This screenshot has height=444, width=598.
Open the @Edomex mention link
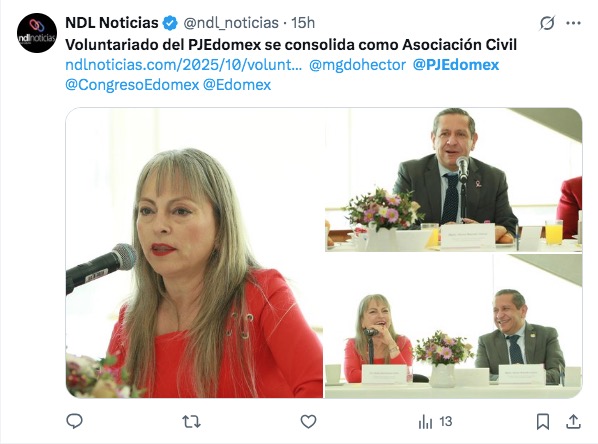237,85
